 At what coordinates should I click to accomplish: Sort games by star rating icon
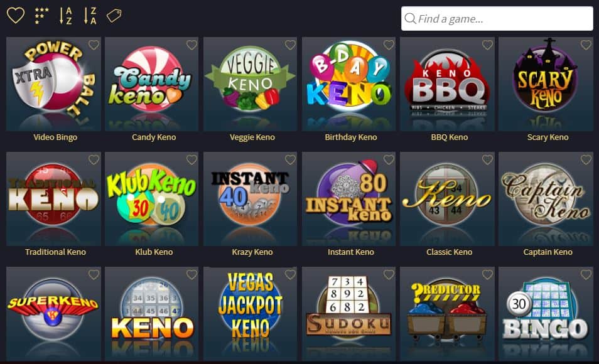[41, 16]
